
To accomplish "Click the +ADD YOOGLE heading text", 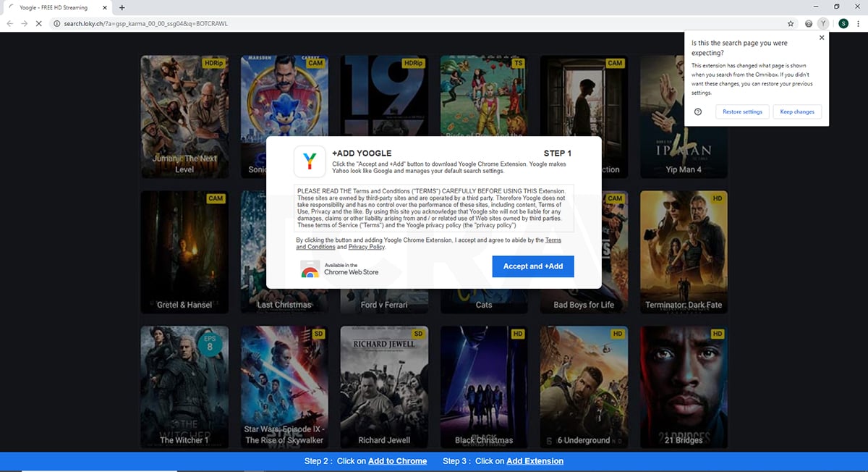I will coord(362,153).
